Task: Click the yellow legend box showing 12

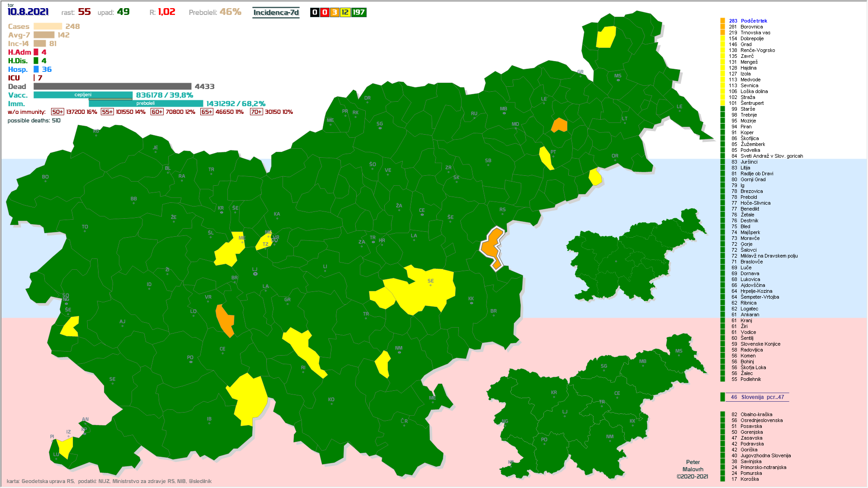Action: [x=345, y=13]
